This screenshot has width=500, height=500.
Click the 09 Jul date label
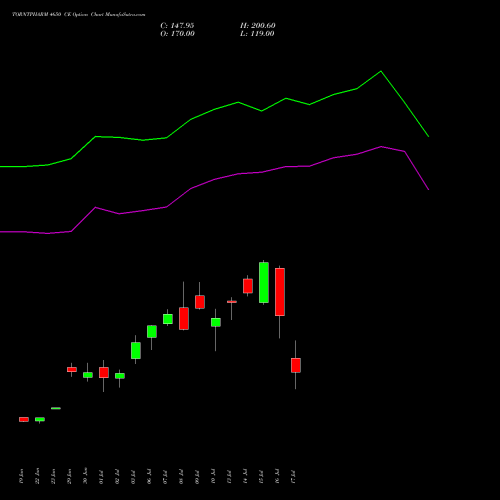[x=198, y=477]
